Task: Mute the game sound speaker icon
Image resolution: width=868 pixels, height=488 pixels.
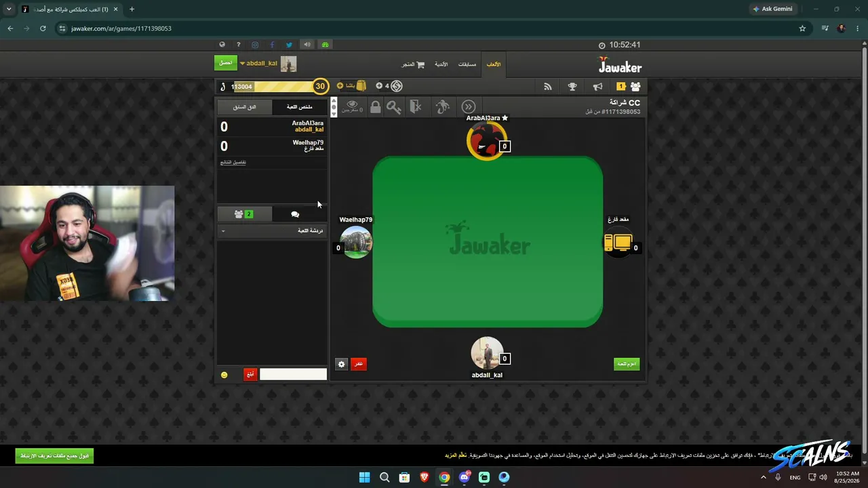Action: (307, 45)
